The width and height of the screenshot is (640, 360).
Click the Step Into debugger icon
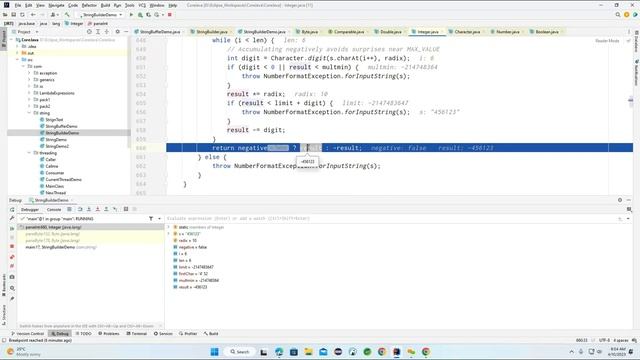[x=89, y=209]
